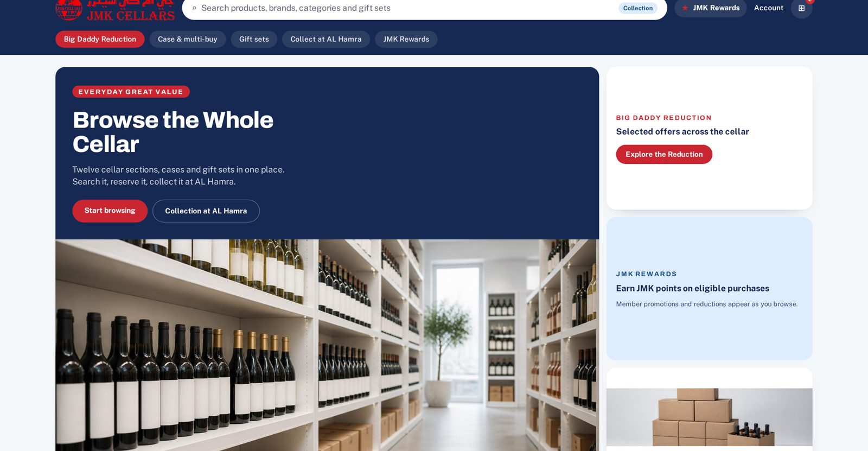Click 'Member promotions and reductions appear' text
This screenshot has height=451, width=868.
pos(707,304)
